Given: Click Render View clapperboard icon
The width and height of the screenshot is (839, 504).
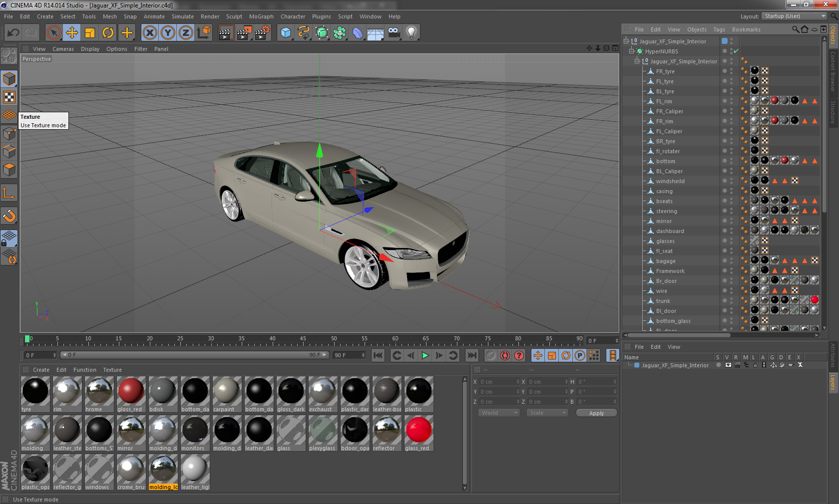Looking at the screenshot, I should click(226, 33).
